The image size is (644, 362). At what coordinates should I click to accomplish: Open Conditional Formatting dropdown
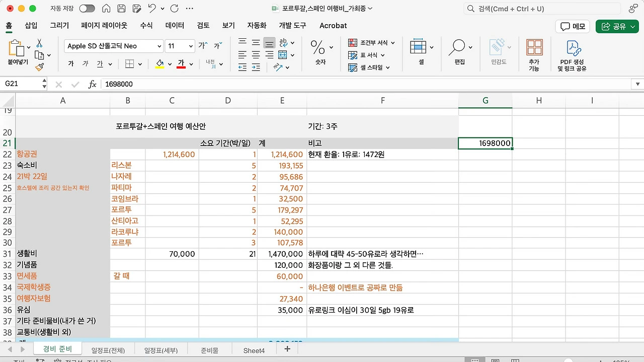(371, 43)
